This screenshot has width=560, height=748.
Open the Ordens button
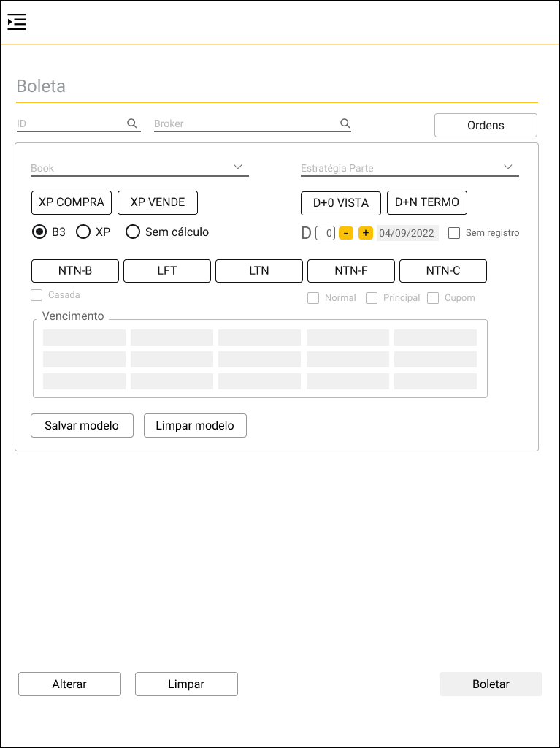point(486,125)
